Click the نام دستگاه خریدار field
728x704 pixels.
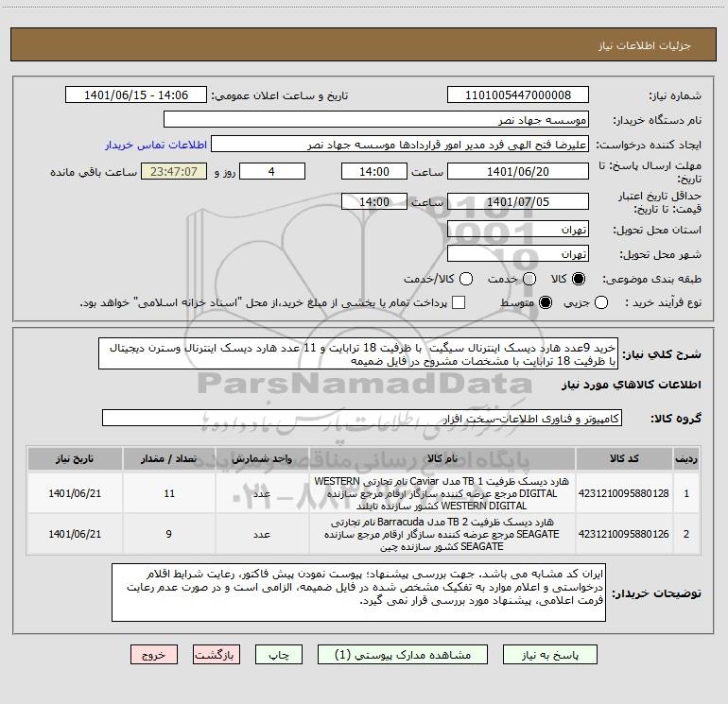(x=376, y=119)
